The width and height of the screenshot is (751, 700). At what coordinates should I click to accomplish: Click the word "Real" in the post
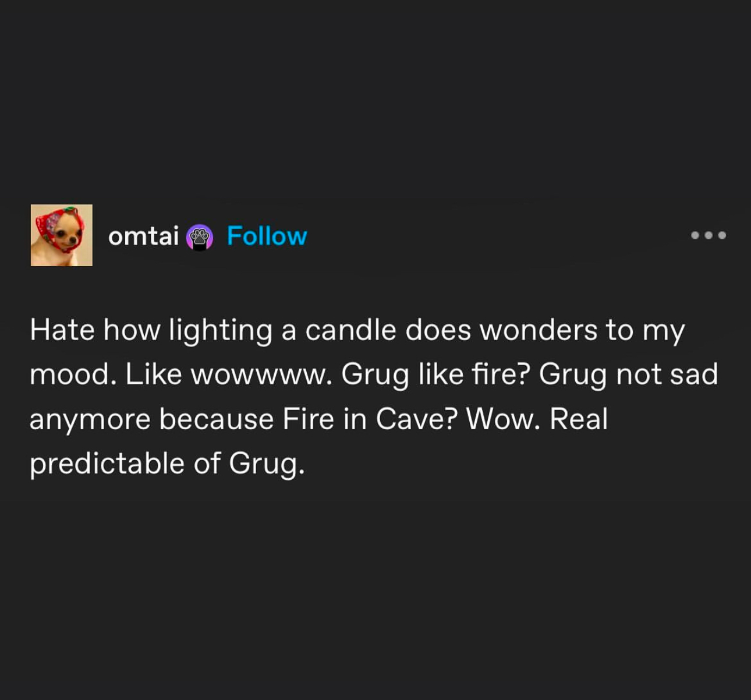[579, 419]
